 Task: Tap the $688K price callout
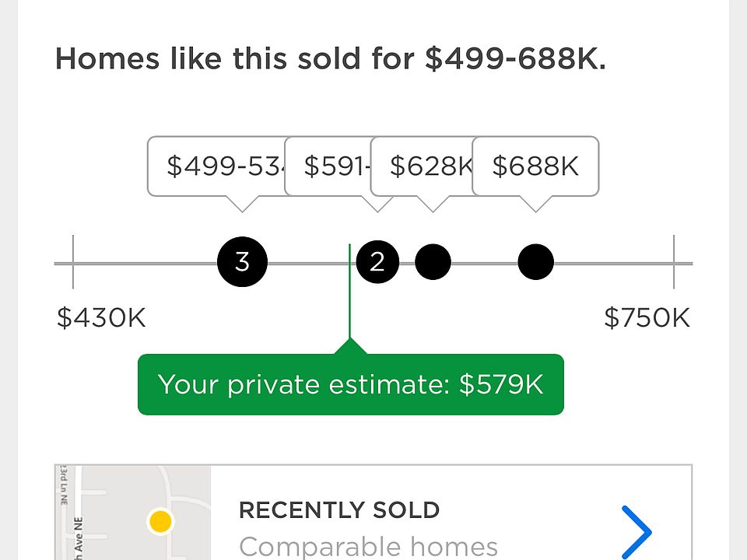[x=535, y=166]
